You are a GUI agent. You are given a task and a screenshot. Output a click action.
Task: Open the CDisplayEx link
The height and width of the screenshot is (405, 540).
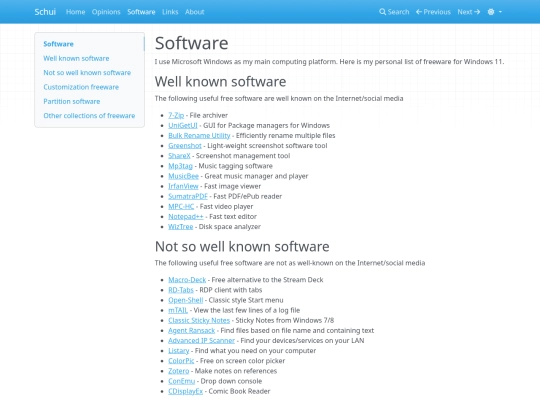(186, 391)
